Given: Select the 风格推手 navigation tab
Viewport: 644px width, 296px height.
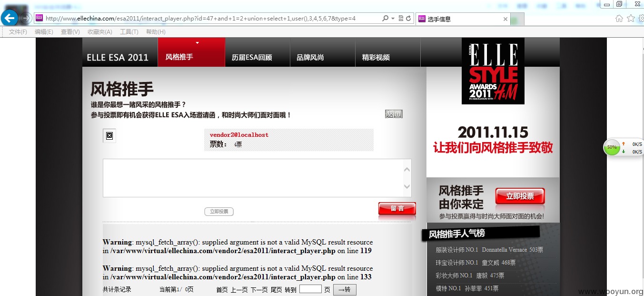Looking at the screenshot, I should tap(191, 52).
